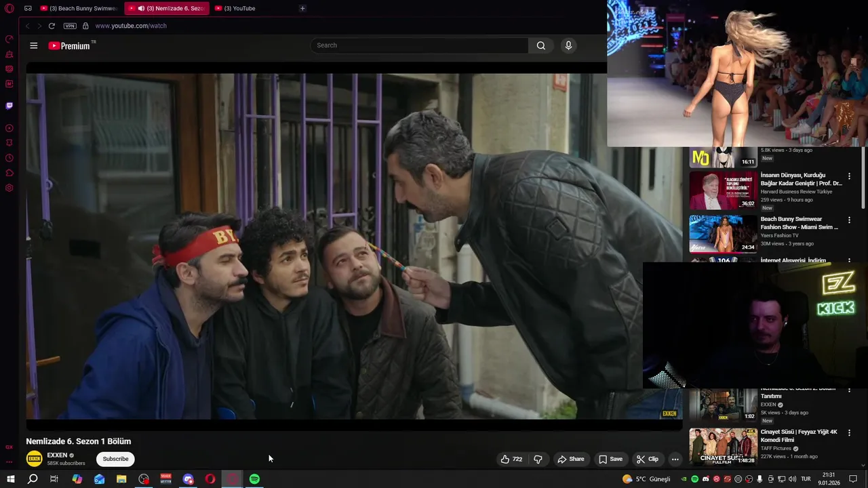Open options for Cinayet Süsü video

[x=849, y=432]
